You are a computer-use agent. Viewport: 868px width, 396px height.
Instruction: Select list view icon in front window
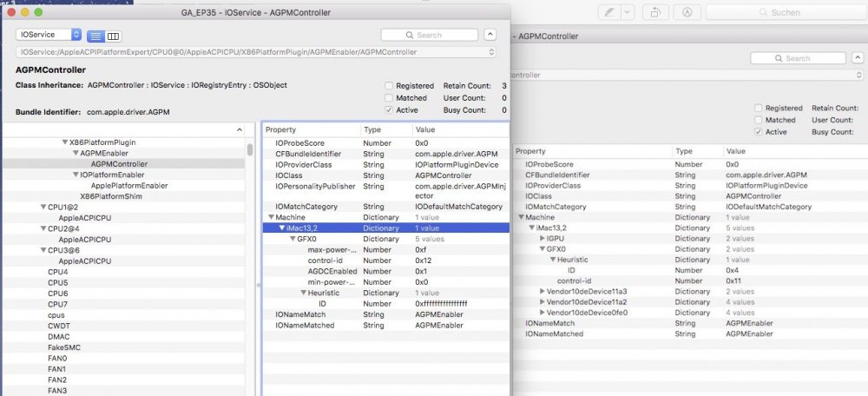coord(95,36)
